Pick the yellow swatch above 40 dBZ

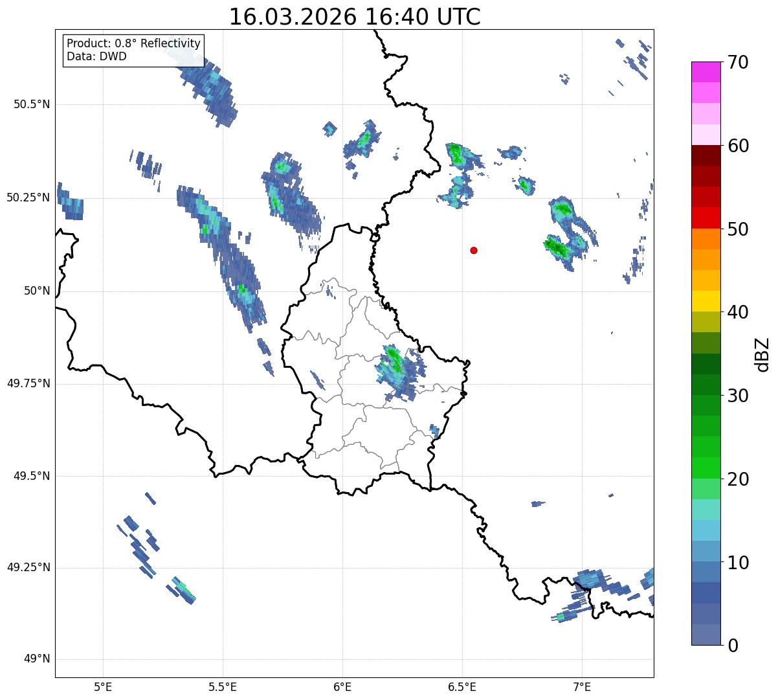click(706, 302)
